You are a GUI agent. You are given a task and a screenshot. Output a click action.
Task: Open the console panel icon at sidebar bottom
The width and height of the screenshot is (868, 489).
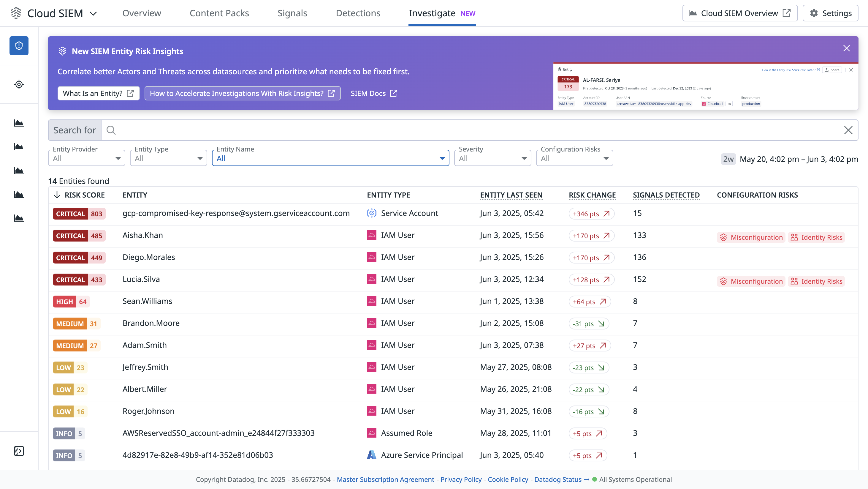point(19,451)
